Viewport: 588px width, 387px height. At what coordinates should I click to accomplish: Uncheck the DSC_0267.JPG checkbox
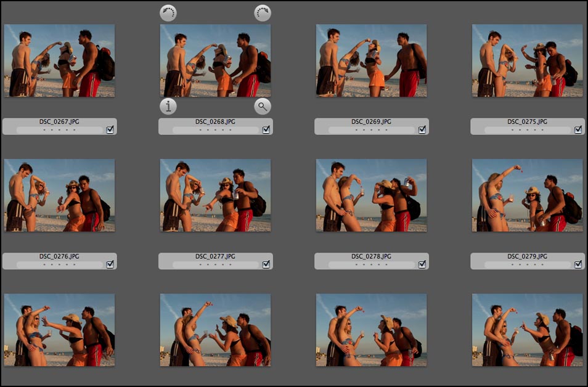pos(110,130)
